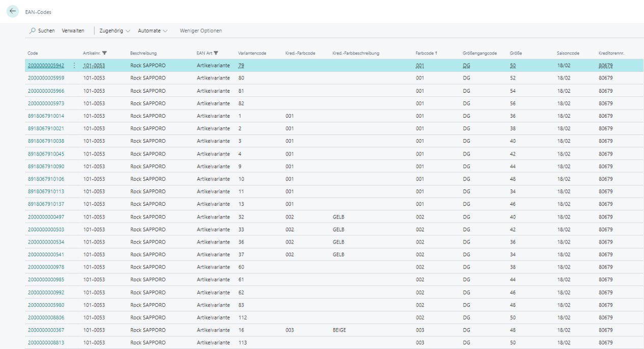
Task: Click Weniger Optionen to collapse options
Action: [201, 31]
